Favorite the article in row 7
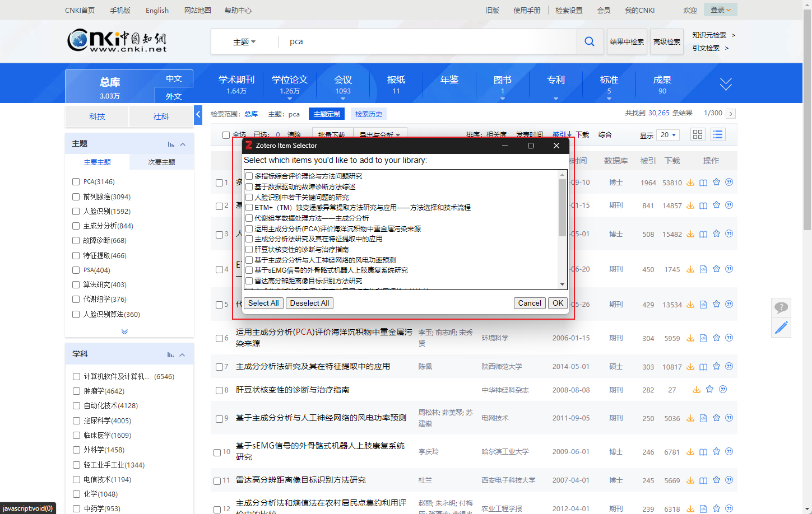812x514 pixels. 716,366
